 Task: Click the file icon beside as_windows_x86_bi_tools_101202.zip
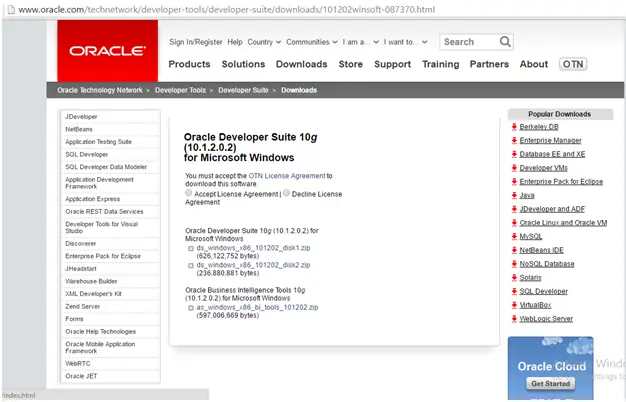point(191,308)
